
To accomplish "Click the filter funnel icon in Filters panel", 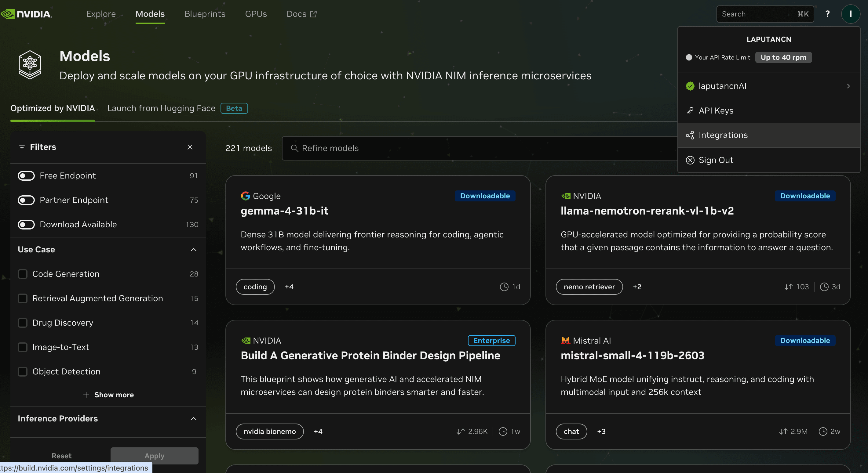I will click(x=22, y=147).
